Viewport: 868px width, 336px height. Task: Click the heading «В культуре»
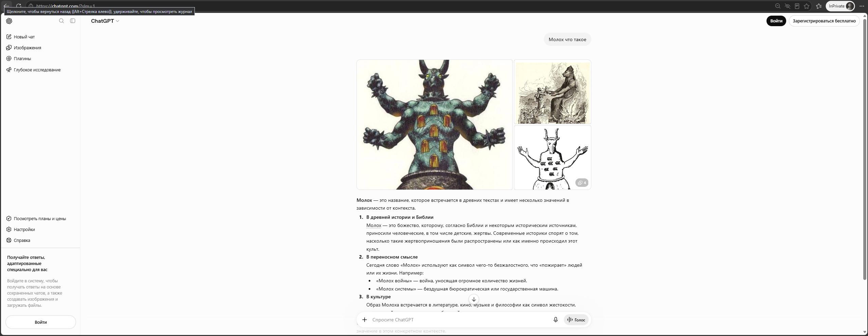coord(378,297)
